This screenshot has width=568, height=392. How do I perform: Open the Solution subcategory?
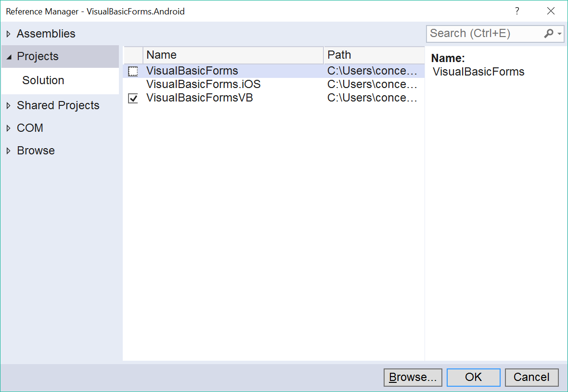pyautogui.click(x=43, y=80)
